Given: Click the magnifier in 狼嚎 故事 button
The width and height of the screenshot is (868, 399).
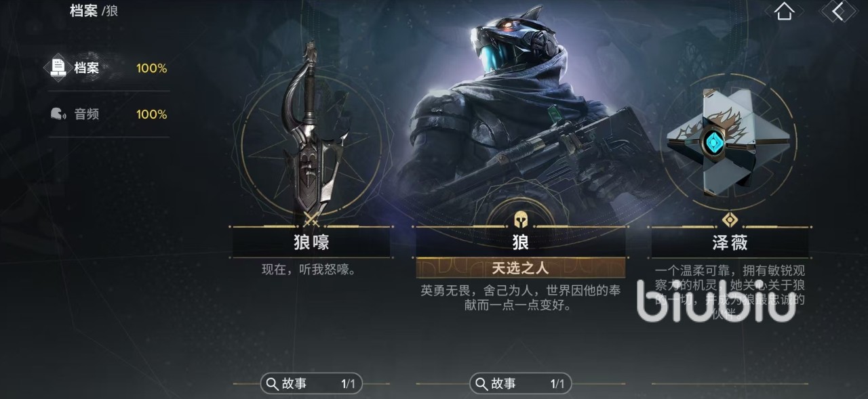Looking at the screenshot, I should click(x=272, y=384).
